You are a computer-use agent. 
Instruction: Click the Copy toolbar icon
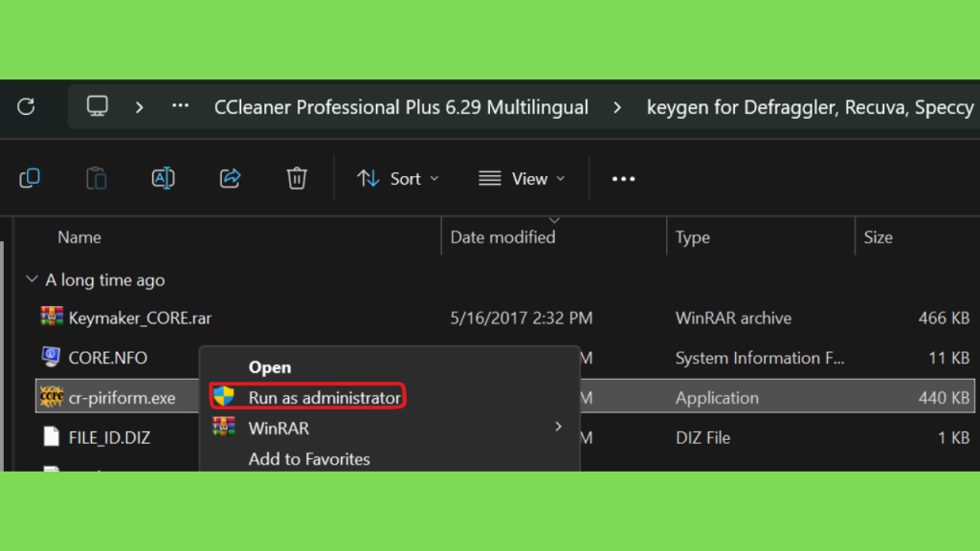click(x=30, y=179)
